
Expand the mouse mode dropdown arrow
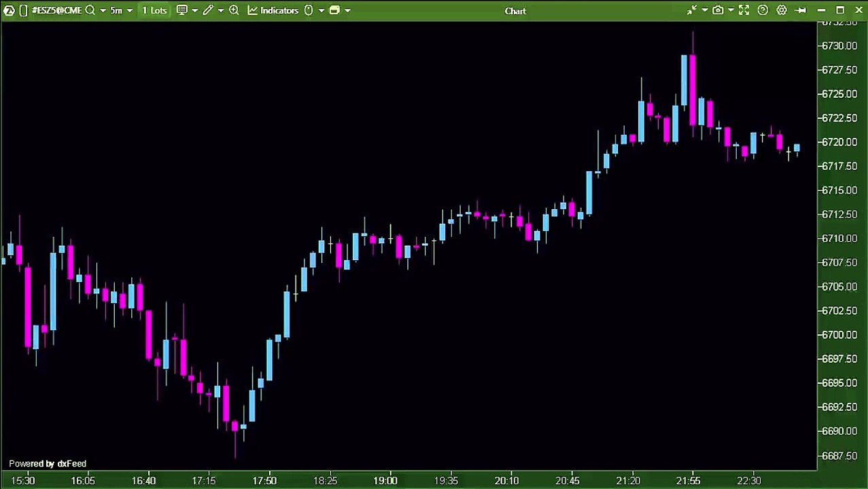[x=322, y=10]
